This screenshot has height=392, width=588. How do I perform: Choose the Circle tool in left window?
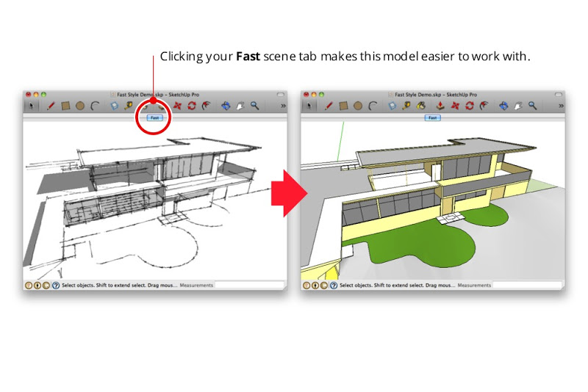tap(80, 106)
